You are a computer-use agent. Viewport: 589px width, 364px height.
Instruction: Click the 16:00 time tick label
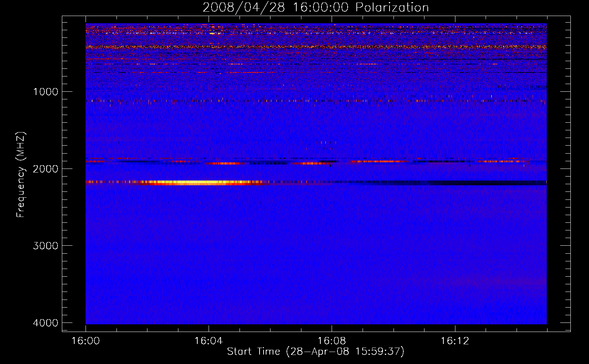click(86, 341)
